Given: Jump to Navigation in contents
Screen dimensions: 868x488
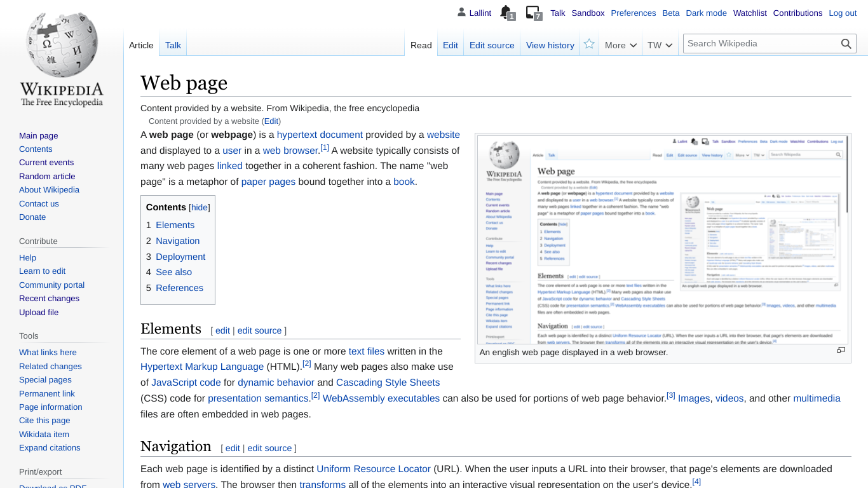Looking at the screenshot, I should click(x=177, y=241).
